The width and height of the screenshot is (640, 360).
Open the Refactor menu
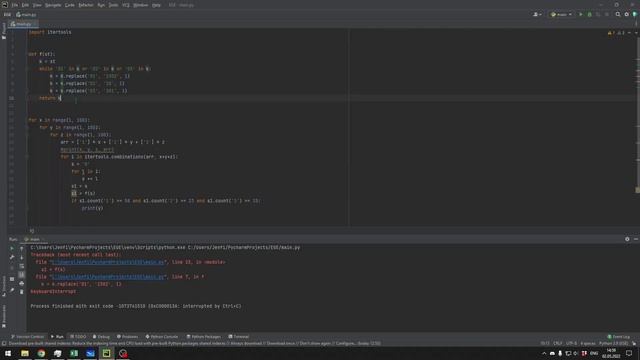pos(86,5)
